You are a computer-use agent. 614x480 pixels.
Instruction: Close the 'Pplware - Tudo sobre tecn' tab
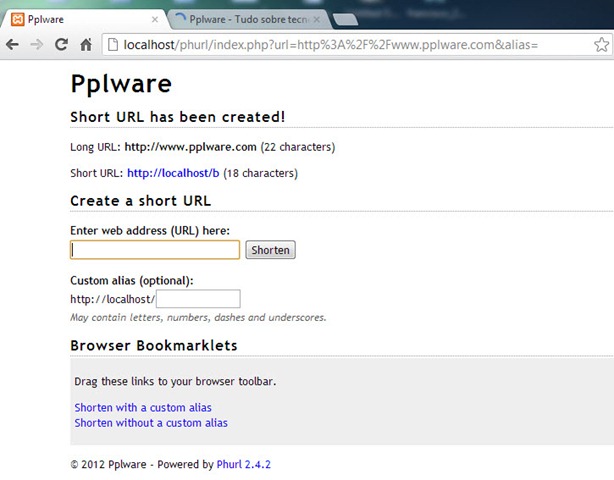click(x=317, y=20)
